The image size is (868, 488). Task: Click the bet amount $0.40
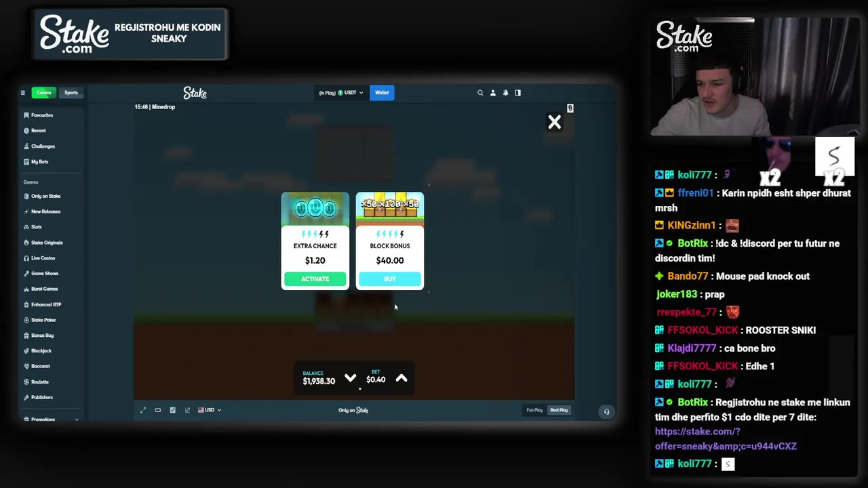point(376,380)
